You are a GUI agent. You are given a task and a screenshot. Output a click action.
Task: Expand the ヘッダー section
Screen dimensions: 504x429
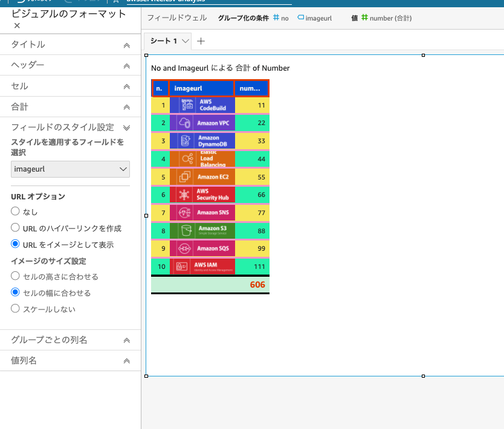point(127,66)
